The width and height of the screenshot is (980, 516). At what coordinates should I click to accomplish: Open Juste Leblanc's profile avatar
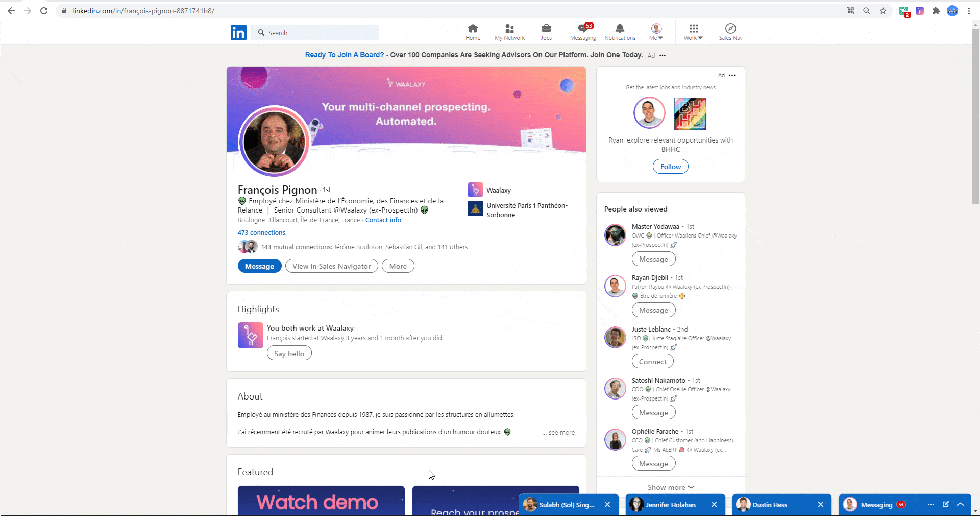tap(615, 338)
